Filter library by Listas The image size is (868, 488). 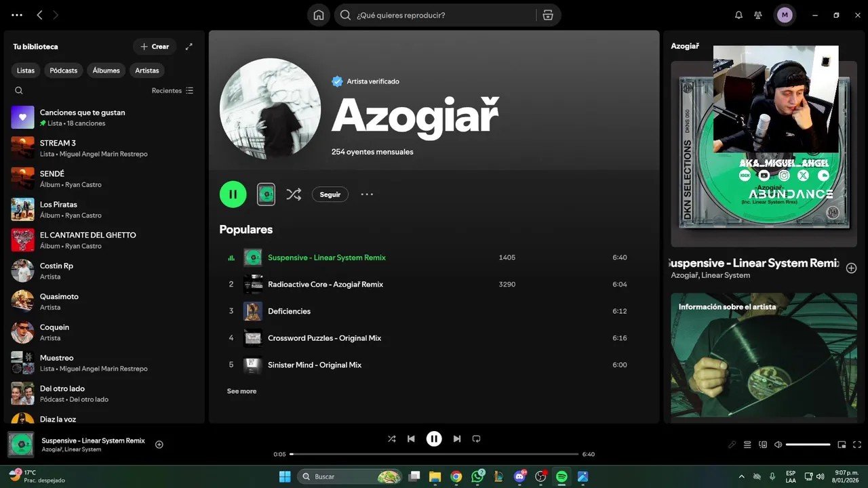click(x=26, y=70)
